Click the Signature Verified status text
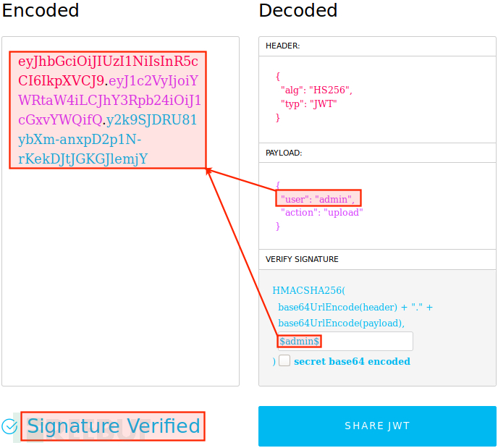Screen dimensions: 498x448 [114, 426]
